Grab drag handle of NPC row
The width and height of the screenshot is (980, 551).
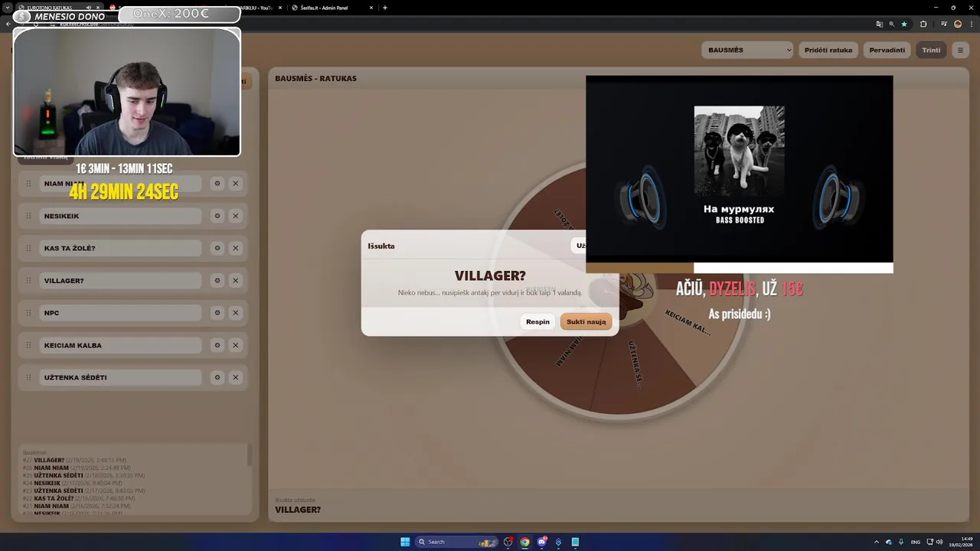click(28, 313)
